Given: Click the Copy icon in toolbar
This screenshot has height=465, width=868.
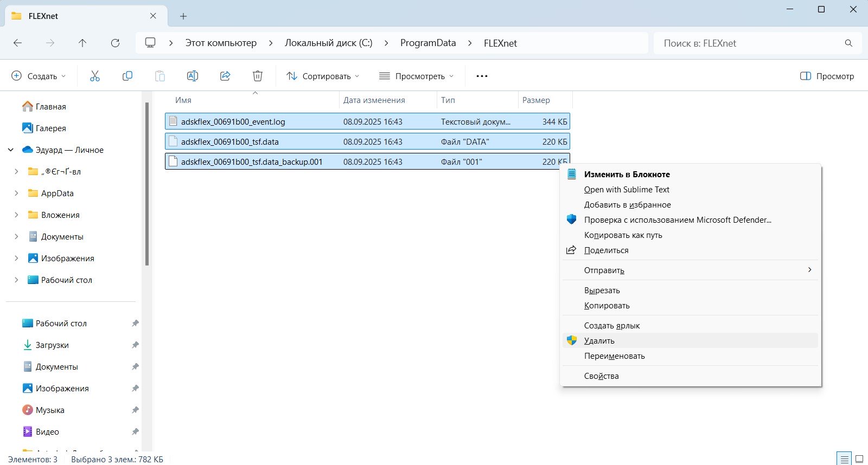Looking at the screenshot, I should [x=127, y=76].
